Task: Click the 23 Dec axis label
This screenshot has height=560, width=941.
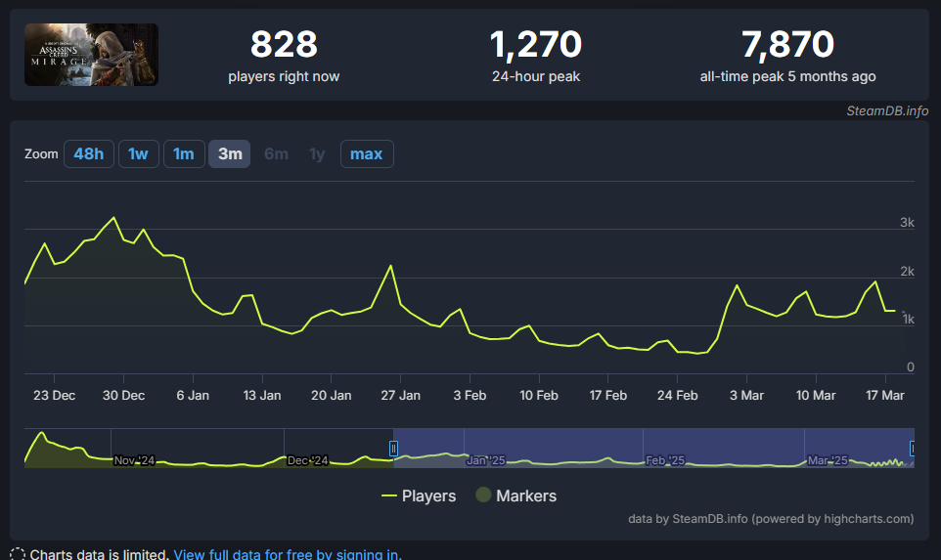Action: 54,396
